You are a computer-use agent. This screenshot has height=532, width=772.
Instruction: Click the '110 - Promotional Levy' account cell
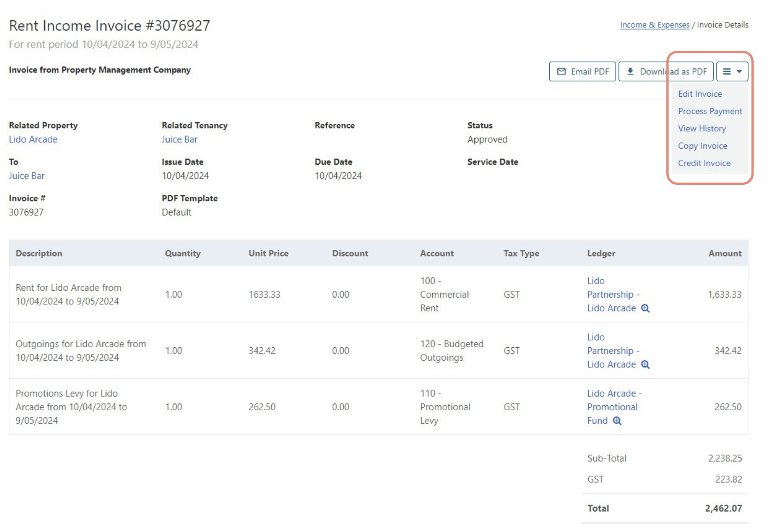(x=445, y=407)
